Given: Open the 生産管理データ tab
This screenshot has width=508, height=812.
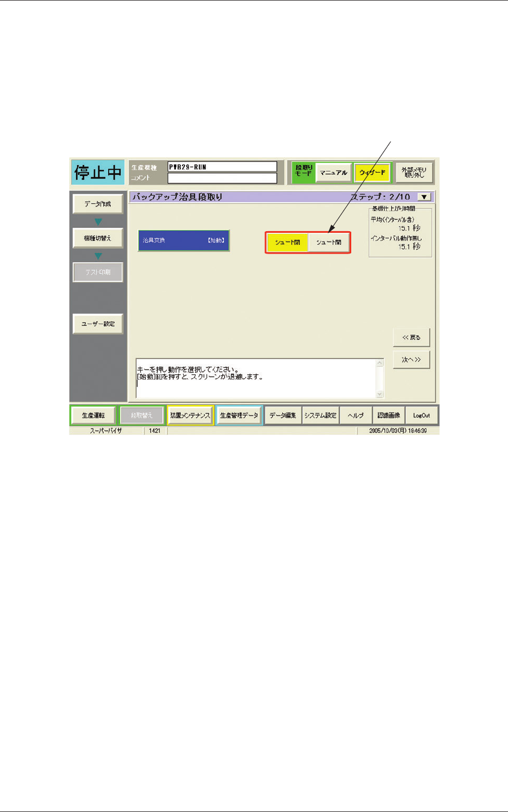Looking at the screenshot, I should click(239, 415).
